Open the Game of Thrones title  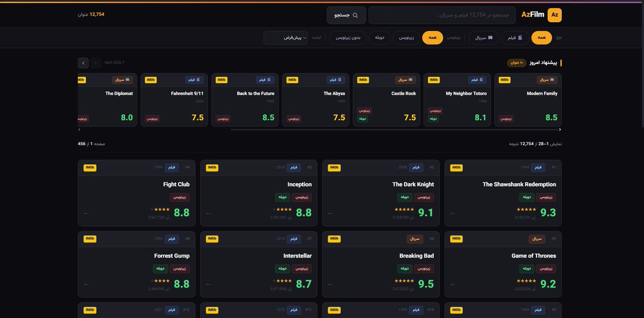coord(533,256)
